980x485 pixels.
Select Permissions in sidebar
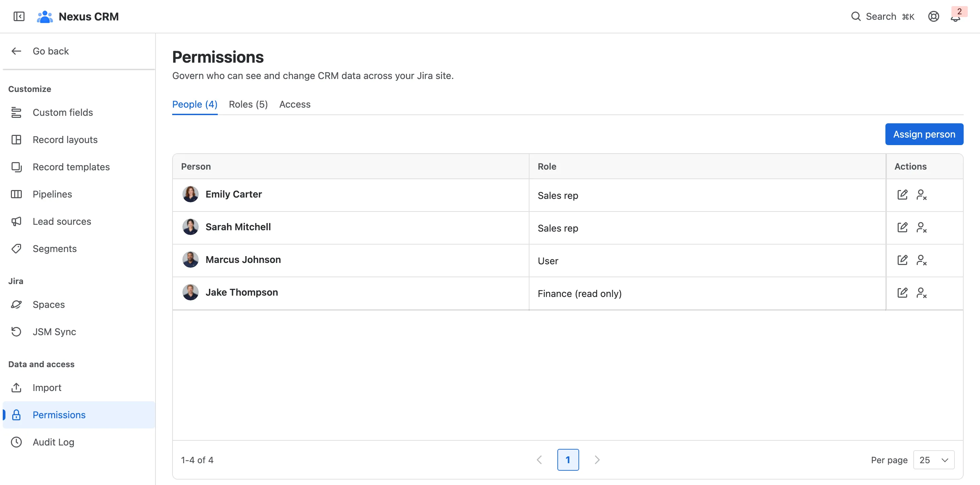pos(79,415)
